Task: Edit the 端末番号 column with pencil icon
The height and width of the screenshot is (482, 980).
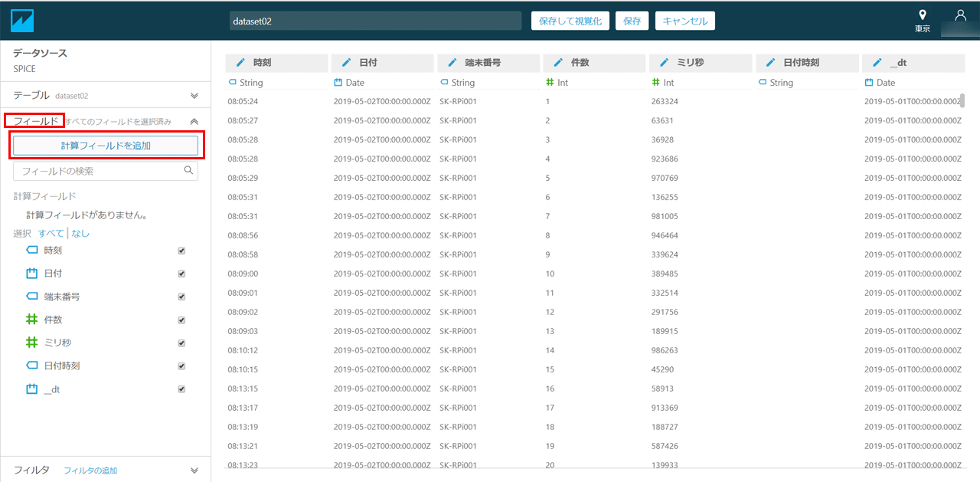Action: pos(452,63)
